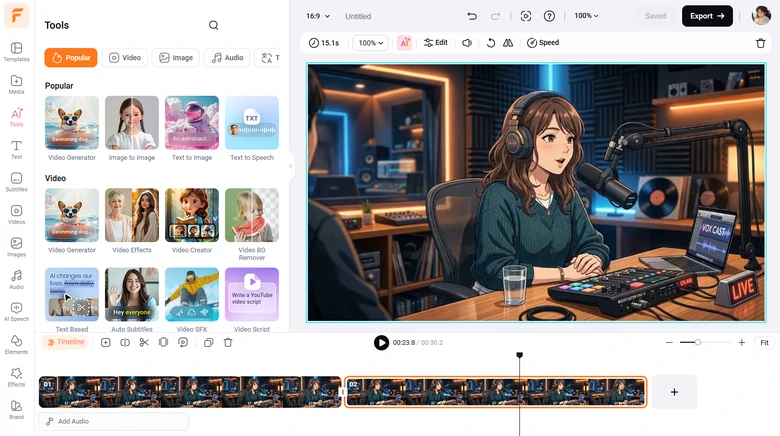Click the undo arrow in top bar
The width and height of the screenshot is (780, 436).
tap(472, 16)
